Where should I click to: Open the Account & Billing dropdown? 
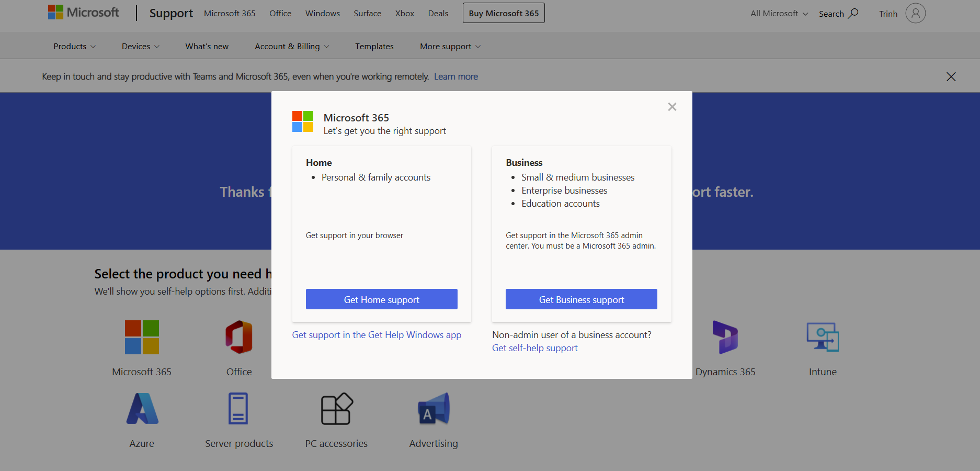(x=292, y=46)
